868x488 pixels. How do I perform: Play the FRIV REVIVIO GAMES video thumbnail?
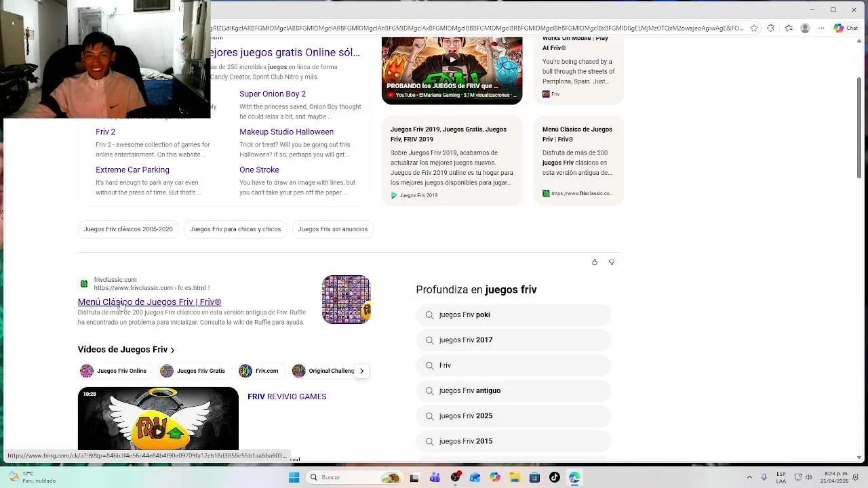[158, 419]
